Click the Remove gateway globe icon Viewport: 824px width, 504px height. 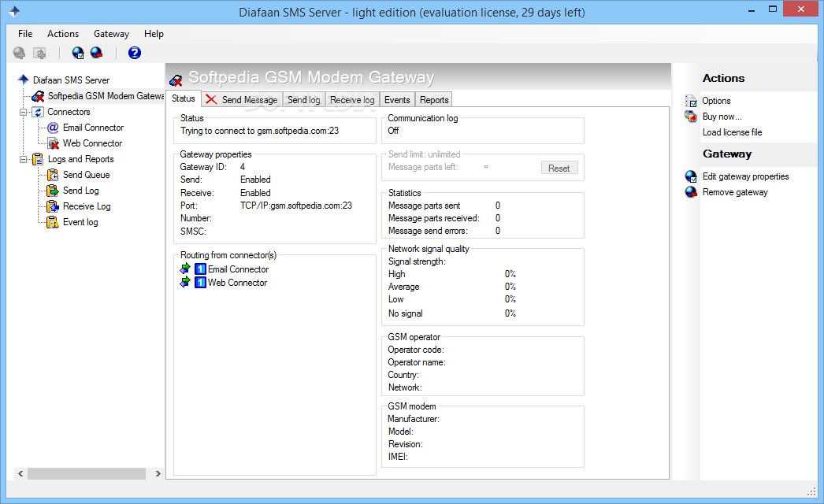(x=691, y=192)
